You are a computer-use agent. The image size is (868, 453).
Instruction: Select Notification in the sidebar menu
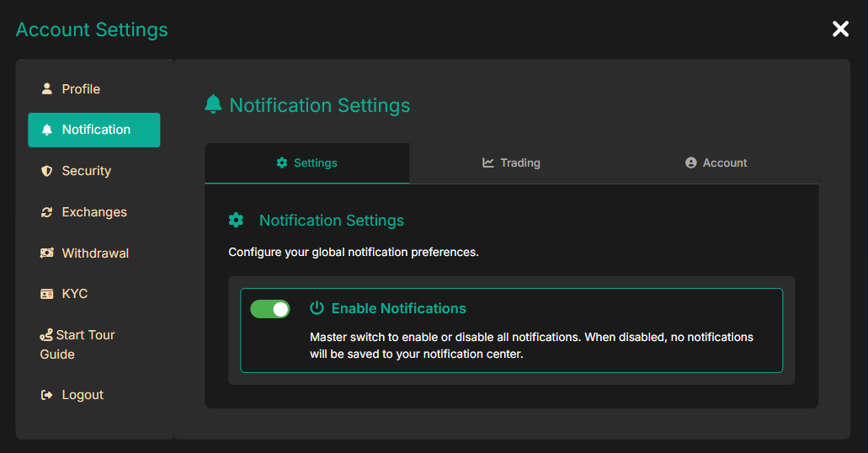click(94, 130)
